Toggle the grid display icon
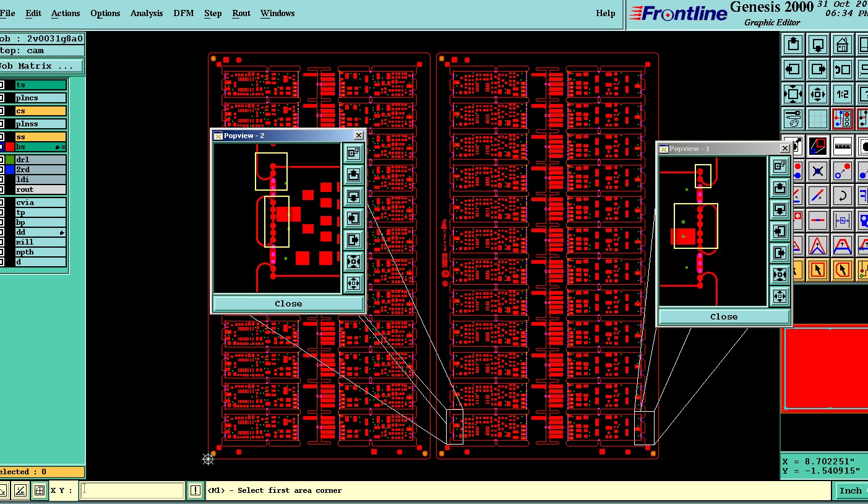Viewport: 868px width, 504px height. (818, 118)
